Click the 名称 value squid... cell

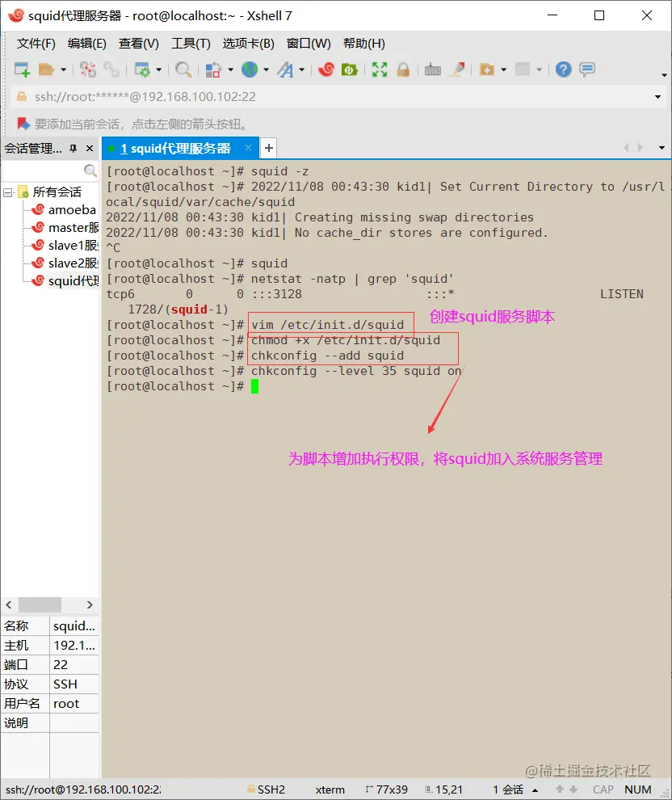[74, 626]
